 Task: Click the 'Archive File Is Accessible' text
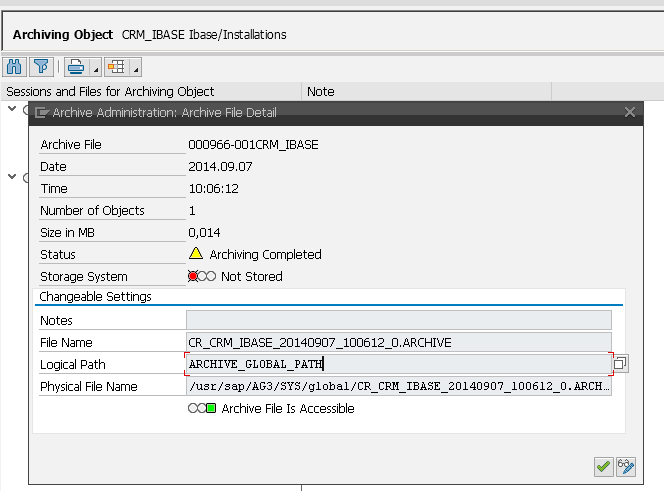[x=288, y=408]
